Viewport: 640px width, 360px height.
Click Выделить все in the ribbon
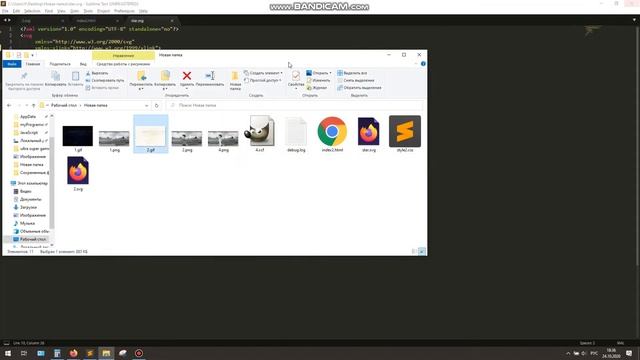[x=352, y=73]
